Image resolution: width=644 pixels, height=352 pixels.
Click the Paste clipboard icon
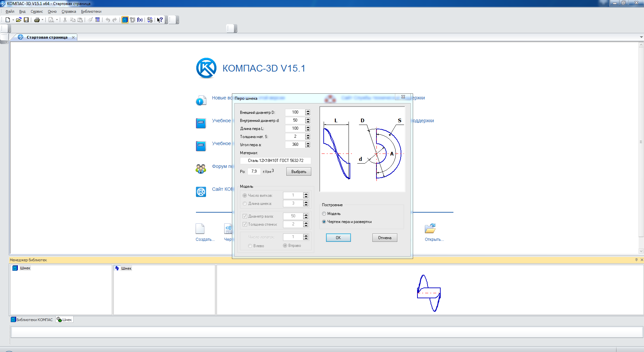[x=80, y=20]
